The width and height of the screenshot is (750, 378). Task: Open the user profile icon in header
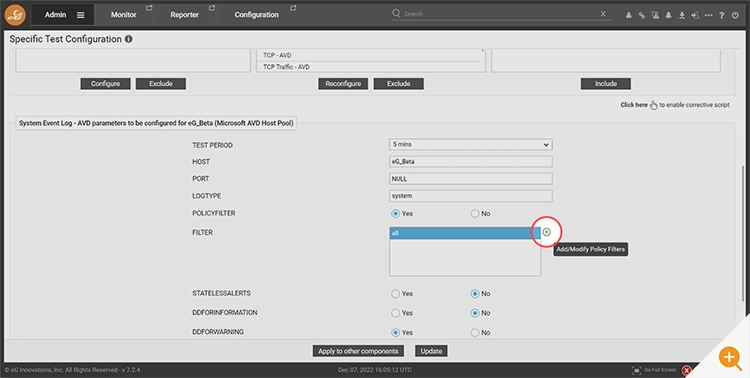629,15
